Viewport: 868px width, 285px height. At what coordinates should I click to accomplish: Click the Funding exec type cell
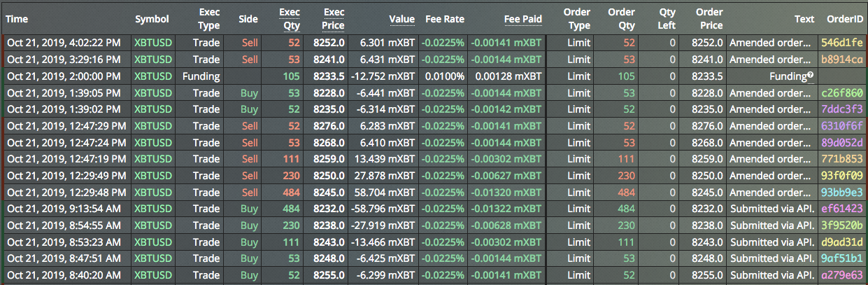(201, 76)
